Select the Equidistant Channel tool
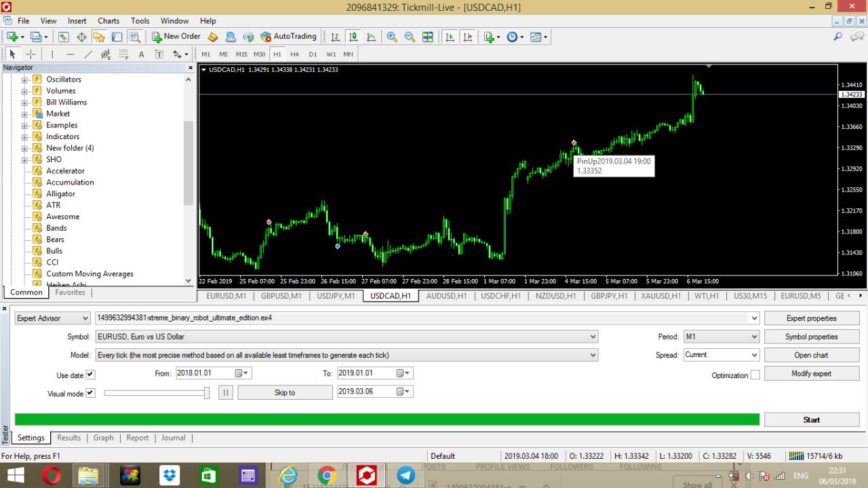The width and height of the screenshot is (868, 488). [106, 54]
